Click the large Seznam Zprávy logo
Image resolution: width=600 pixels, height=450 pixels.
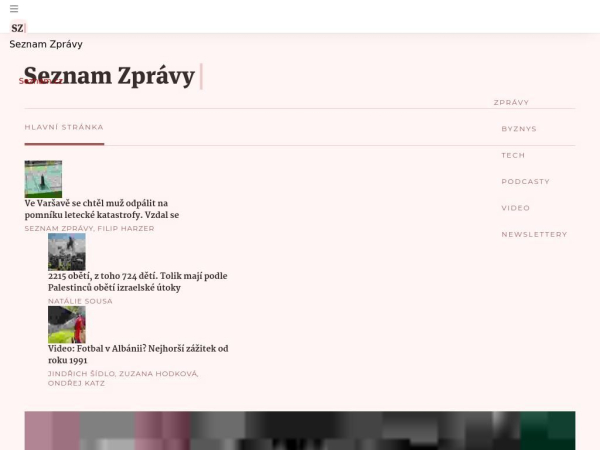tap(113, 77)
